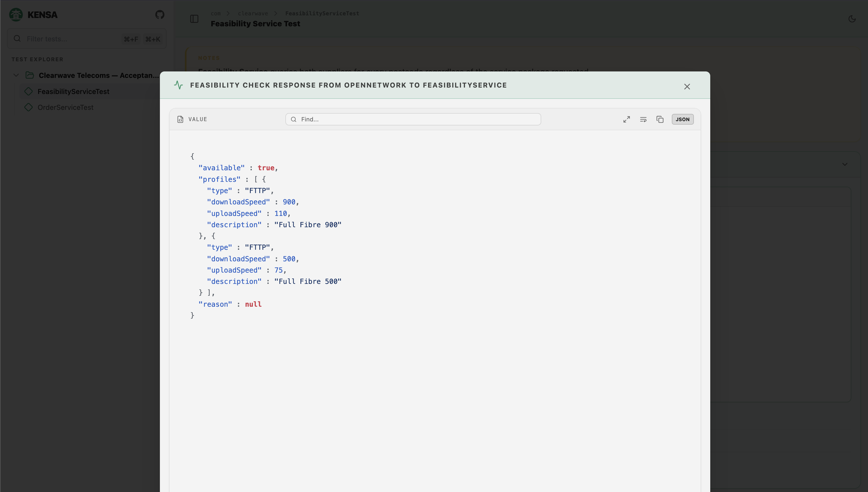Screen dimensions: 868x492
Task: Switch the viewer to JSON format
Action: point(682,119)
